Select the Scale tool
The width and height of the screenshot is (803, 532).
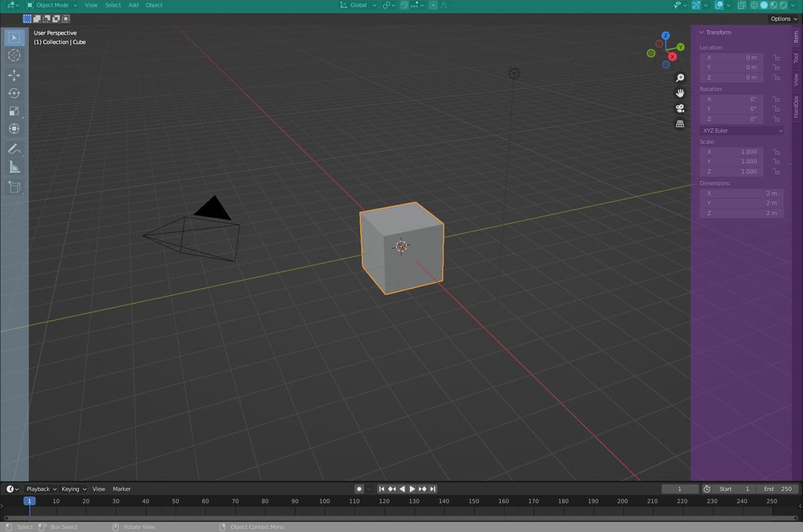(15, 111)
